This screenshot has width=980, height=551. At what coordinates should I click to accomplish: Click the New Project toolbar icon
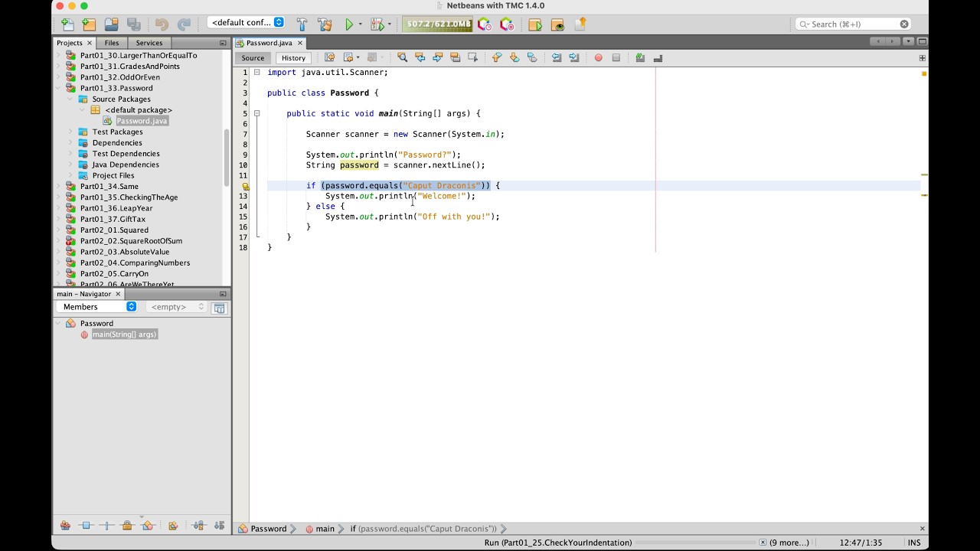(89, 24)
